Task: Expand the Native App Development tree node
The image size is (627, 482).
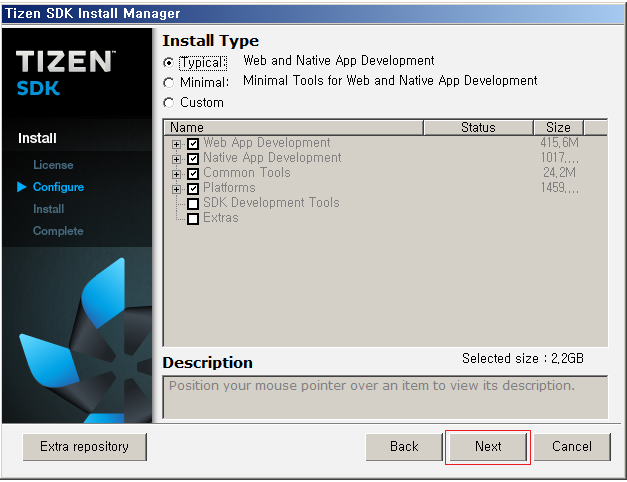Action: 176,159
